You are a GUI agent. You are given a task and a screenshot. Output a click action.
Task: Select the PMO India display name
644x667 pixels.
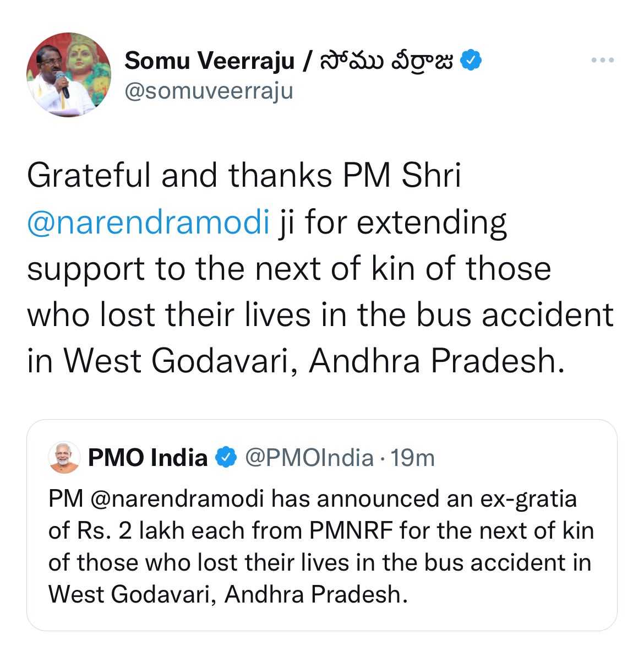pos(149,456)
